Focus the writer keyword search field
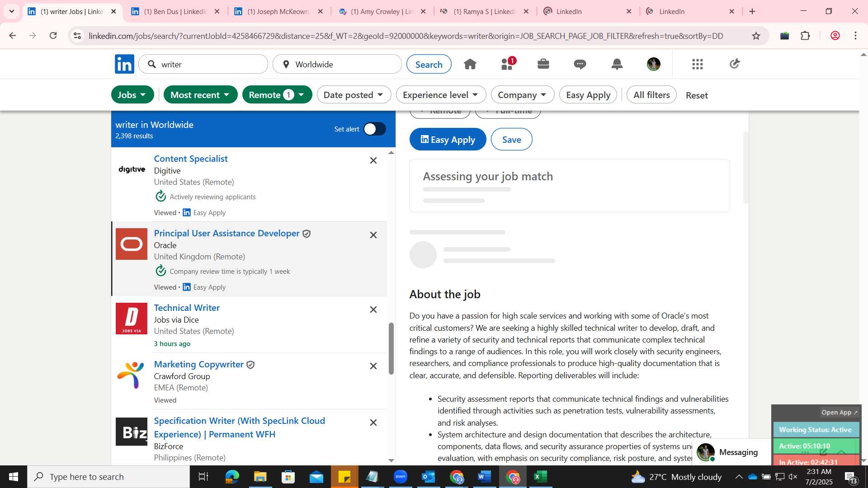The height and width of the screenshot is (488, 868). 203,64
